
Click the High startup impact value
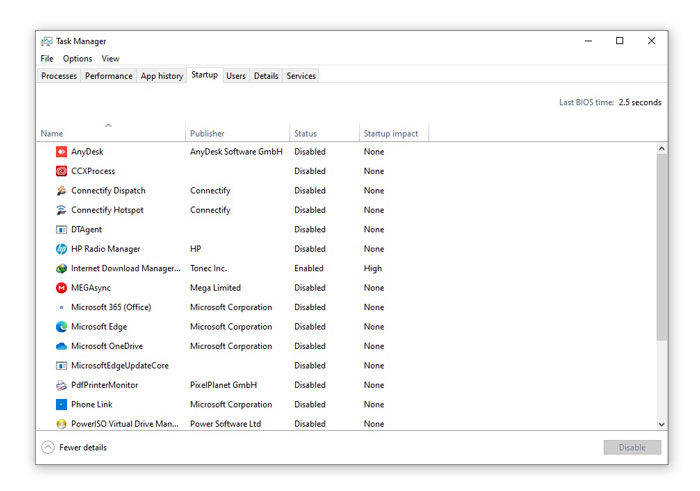pyautogui.click(x=373, y=268)
